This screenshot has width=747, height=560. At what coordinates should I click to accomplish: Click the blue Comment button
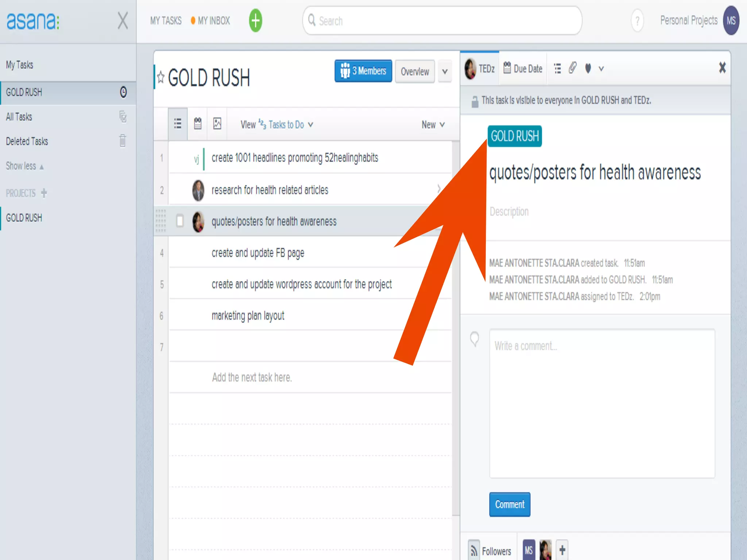point(510,504)
